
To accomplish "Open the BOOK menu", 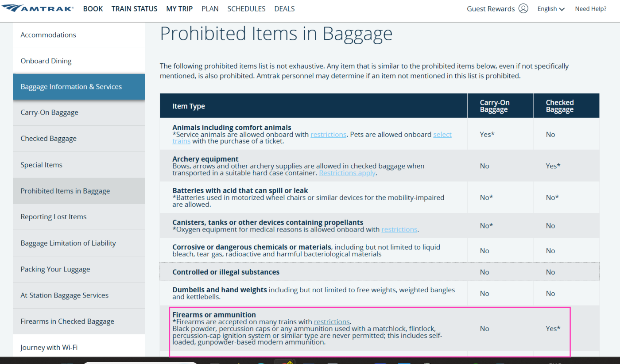I will (x=93, y=9).
